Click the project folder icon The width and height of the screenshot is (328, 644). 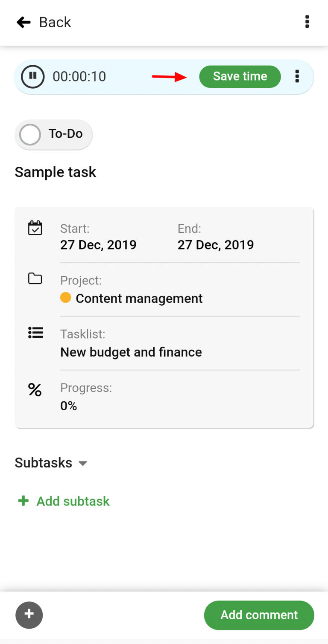click(x=36, y=279)
